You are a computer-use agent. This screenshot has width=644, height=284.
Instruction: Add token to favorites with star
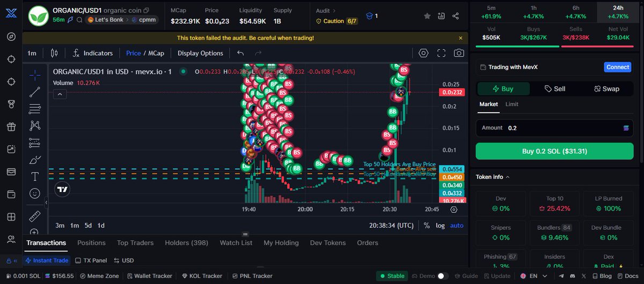(427, 16)
